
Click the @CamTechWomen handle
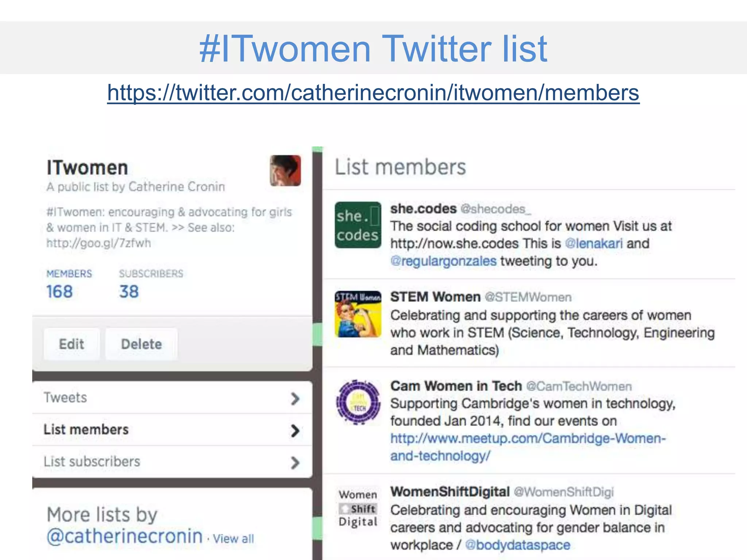[579, 386]
